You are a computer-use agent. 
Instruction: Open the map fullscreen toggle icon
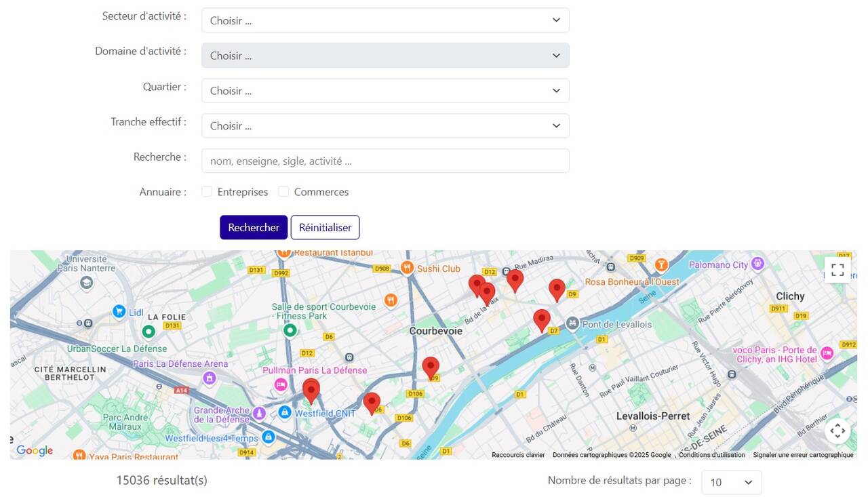point(837,269)
